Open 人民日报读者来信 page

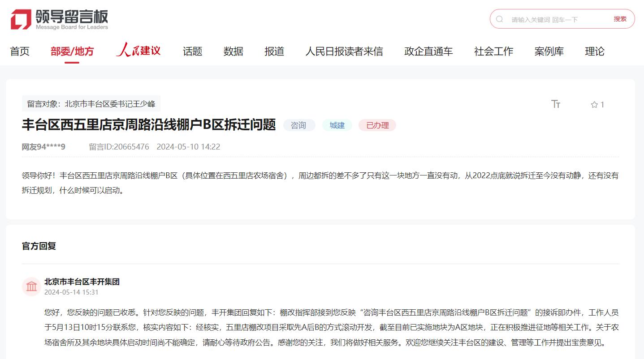click(x=344, y=51)
